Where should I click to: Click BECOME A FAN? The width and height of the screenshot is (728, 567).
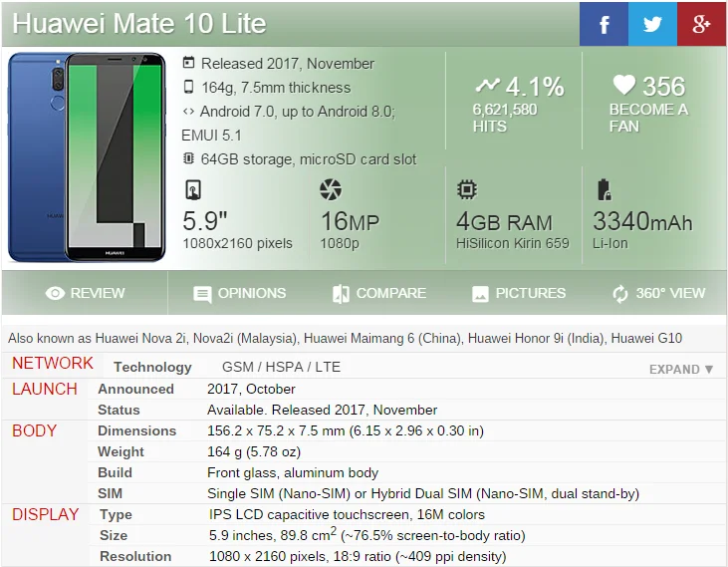click(x=648, y=118)
